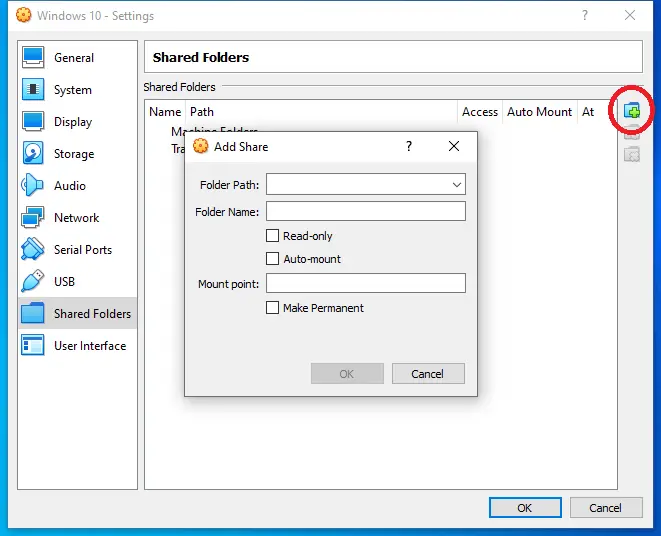Open General settings category

click(78, 58)
